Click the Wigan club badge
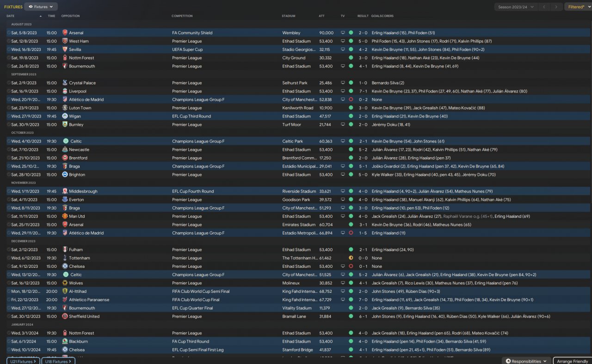The image size is (592, 364). click(65, 116)
